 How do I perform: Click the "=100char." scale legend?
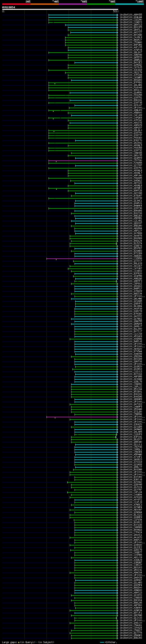click(x=108, y=642)
